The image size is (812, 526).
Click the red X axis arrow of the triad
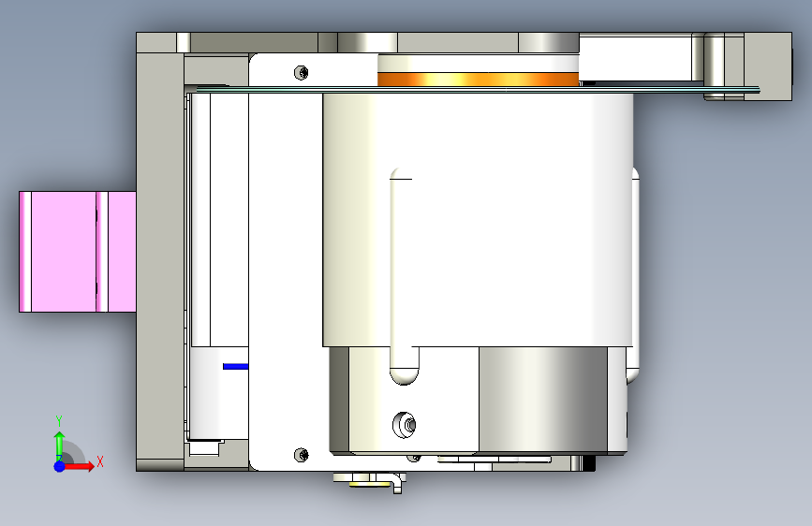[80, 466]
